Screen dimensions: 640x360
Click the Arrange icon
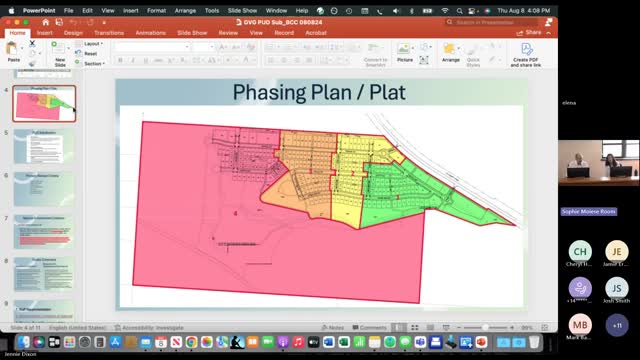tap(449, 49)
